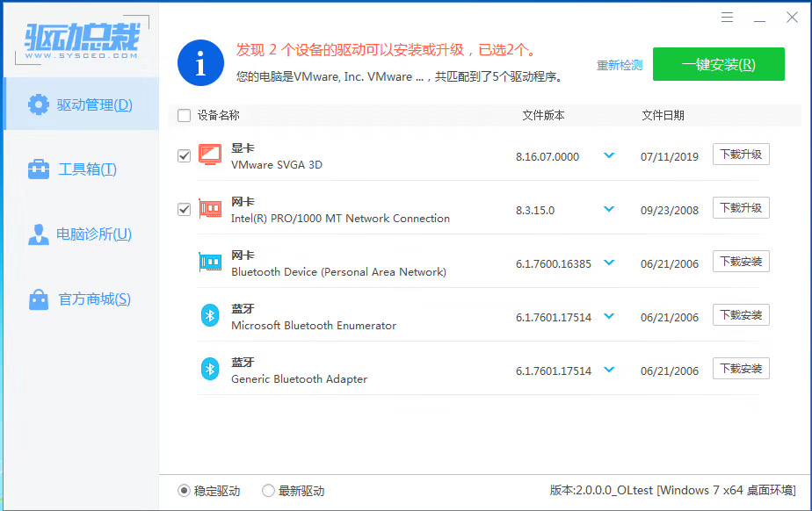Open the 工具箱 sidebar panel
The image size is (812, 511).
pos(79,169)
